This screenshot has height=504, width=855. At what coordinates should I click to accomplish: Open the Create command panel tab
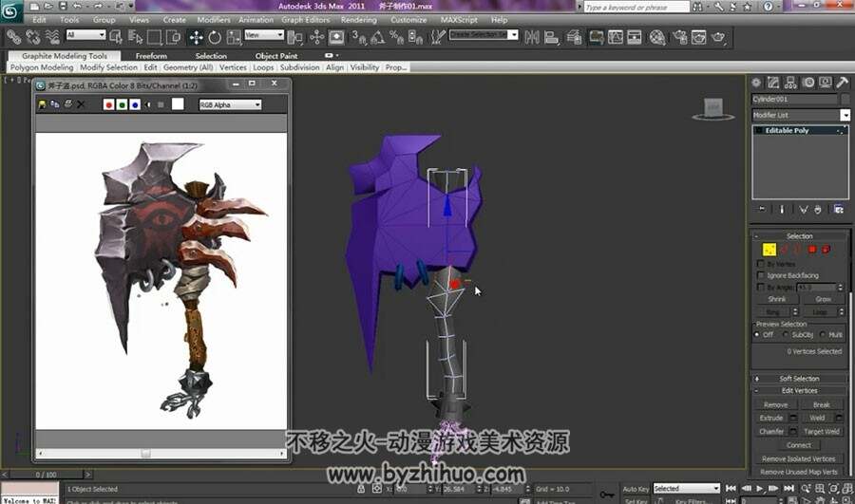(756, 83)
